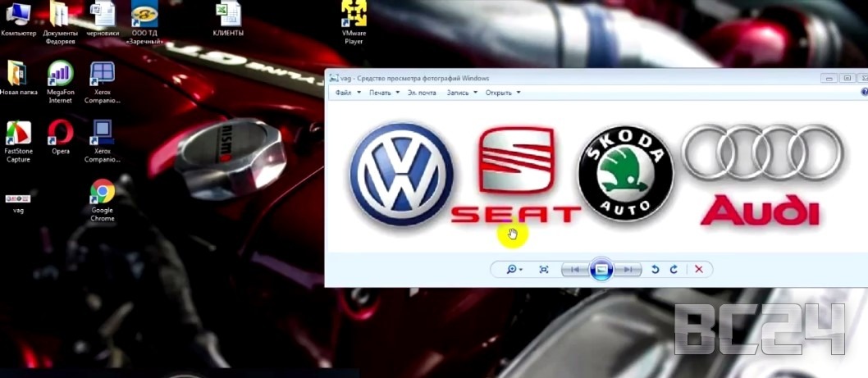Expand the Печать dropdown menu
Image resolution: width=868 pixels, height=378 pixels.
(x=383, y=93)
